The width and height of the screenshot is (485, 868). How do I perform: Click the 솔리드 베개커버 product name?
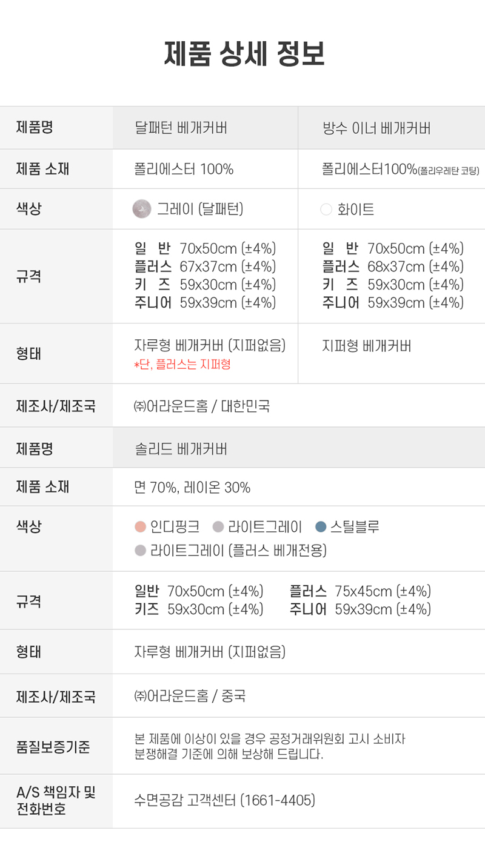[x=181, y=449]
